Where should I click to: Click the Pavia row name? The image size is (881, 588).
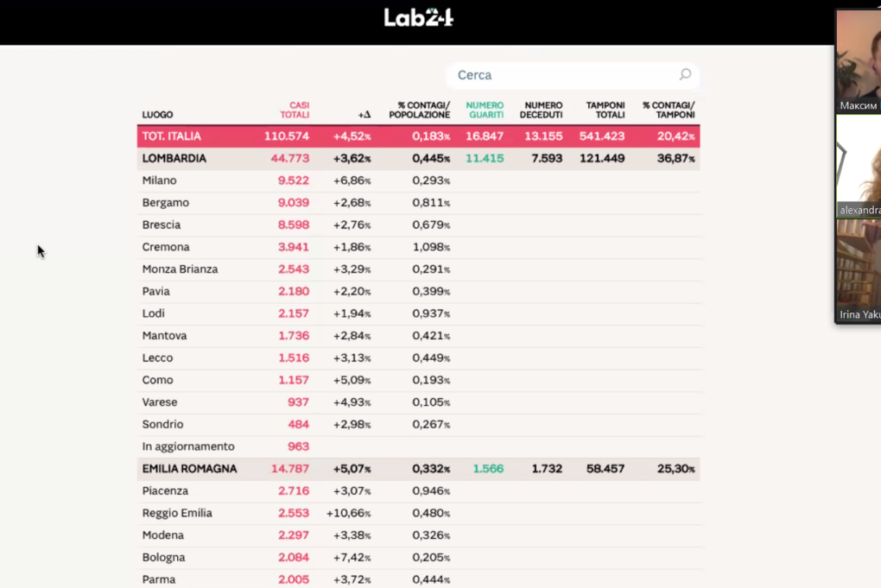tap(155, 292)
